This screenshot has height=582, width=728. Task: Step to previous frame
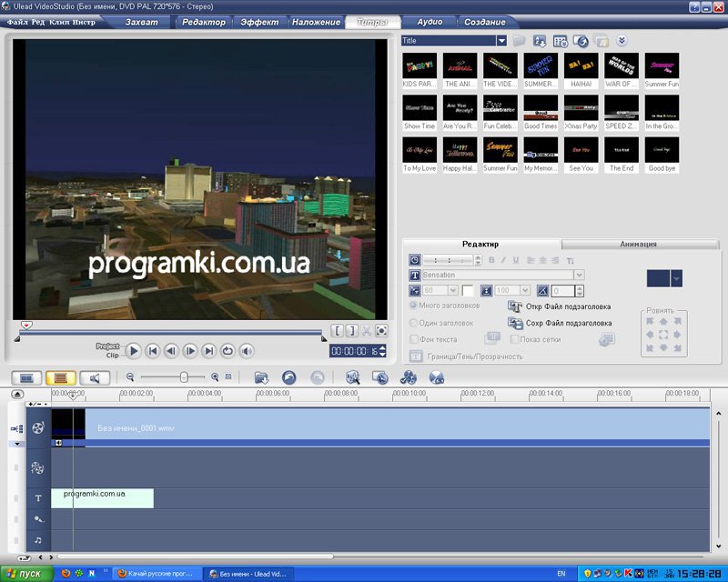(171, 351)
